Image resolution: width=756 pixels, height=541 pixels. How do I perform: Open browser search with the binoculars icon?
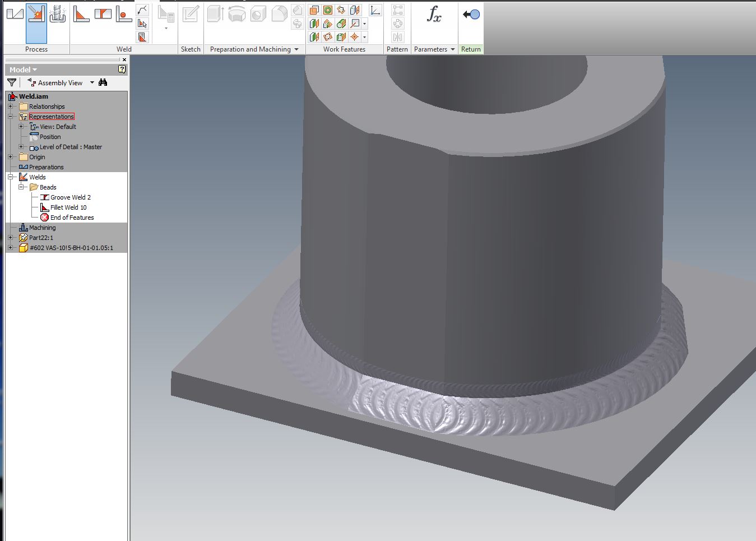coord(103,82)
